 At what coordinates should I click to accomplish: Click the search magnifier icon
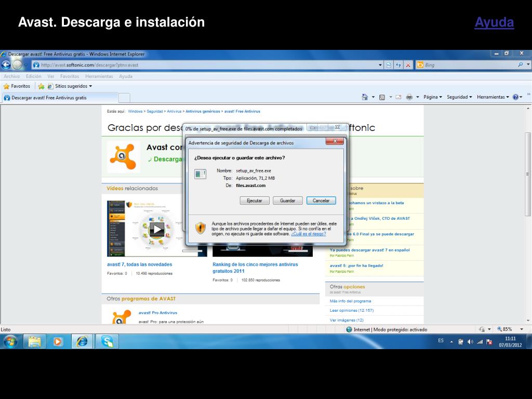[521, 64]
